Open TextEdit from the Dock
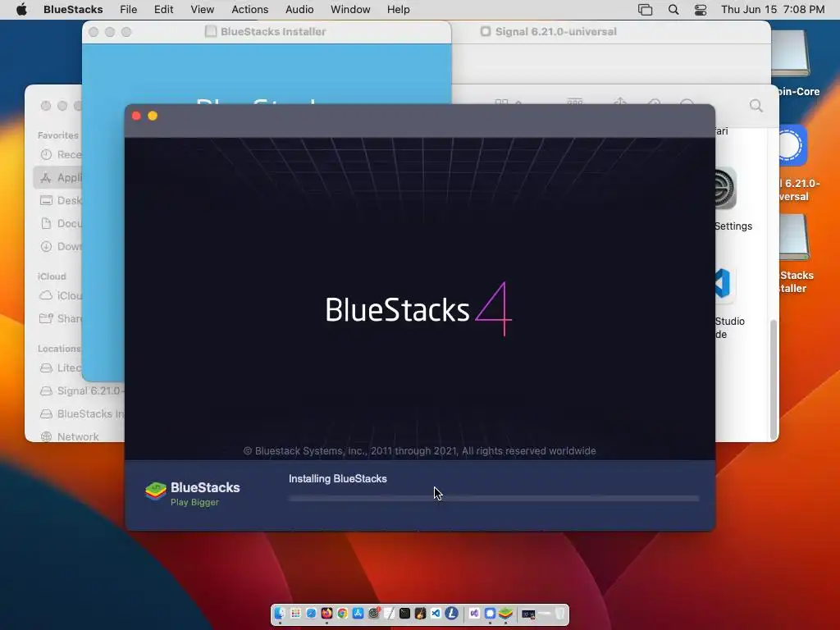Viewport: 840px width, 630px height. [x=390, y=614]
